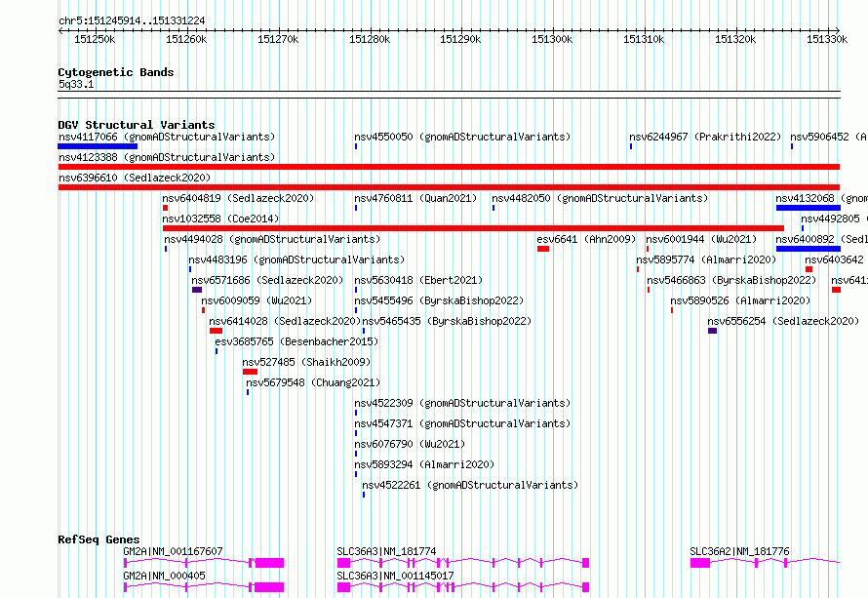Click the nsv6403642 variant label
This screenshot has height=598, width=868.
834,259
